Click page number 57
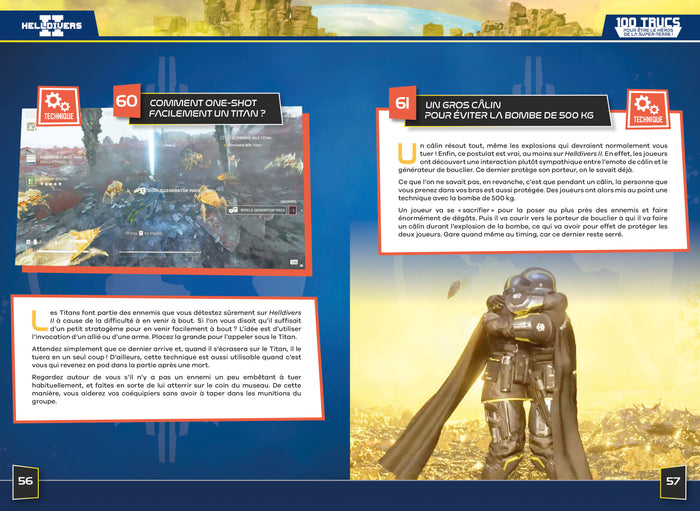The width and height of the screenshot is (700, 511). point(673,482)
